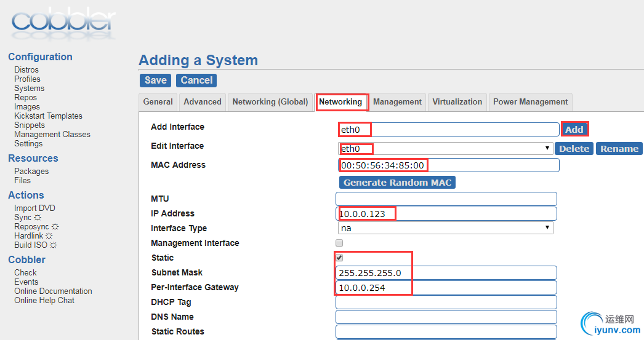
Task: Open the Interface Type dropdown
Action: (445, 228)
